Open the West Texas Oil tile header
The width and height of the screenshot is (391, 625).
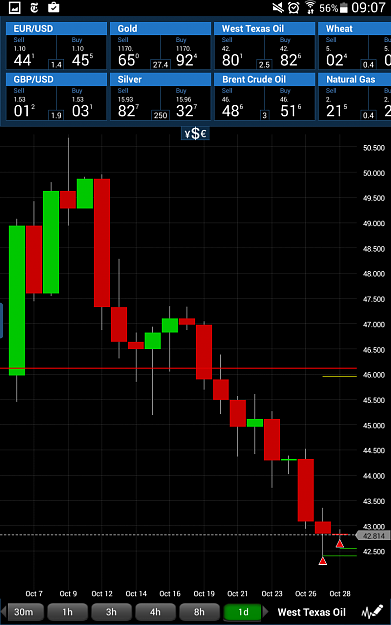tap(264, 28)
